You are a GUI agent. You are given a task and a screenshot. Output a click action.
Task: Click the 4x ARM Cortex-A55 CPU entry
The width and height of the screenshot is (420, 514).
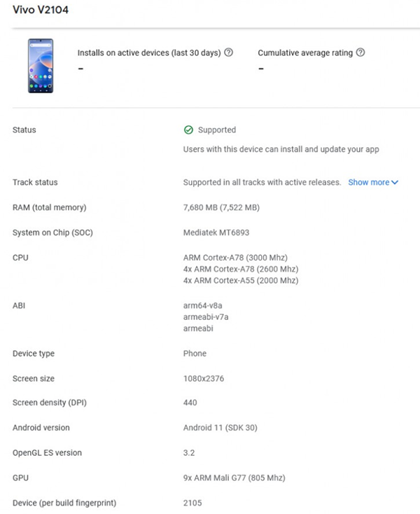coord(241,281)
